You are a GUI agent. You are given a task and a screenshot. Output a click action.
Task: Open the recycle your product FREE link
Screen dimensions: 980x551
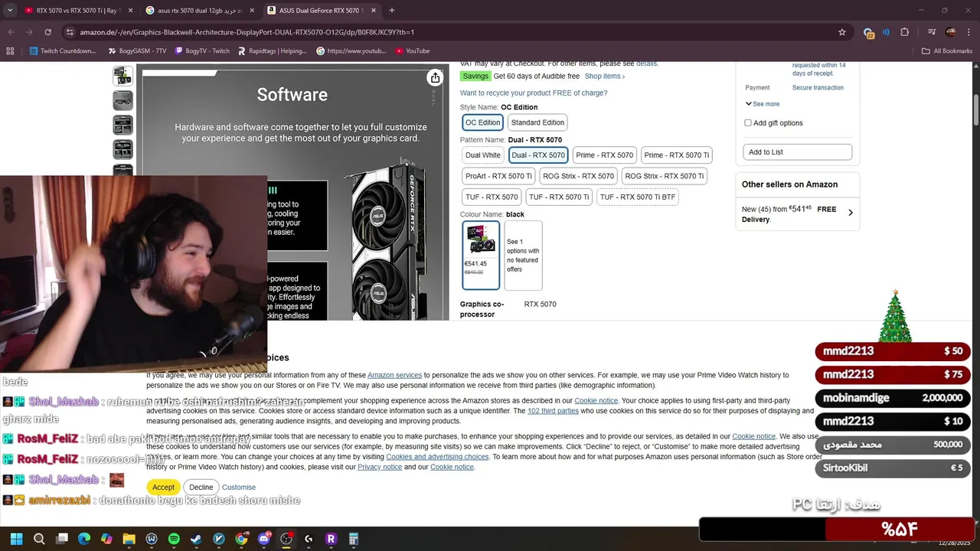coord(534,93)
